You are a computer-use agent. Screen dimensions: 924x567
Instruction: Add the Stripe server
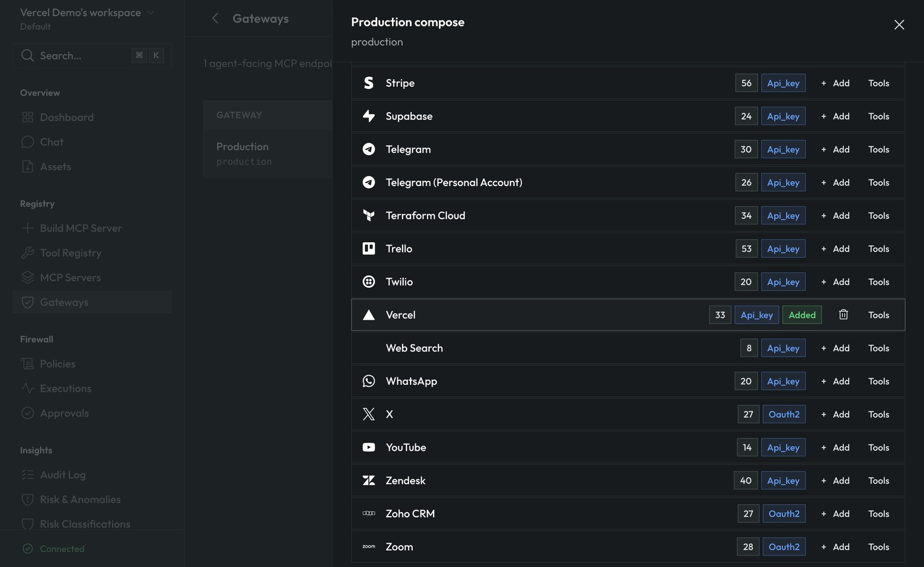click(835, 83)
